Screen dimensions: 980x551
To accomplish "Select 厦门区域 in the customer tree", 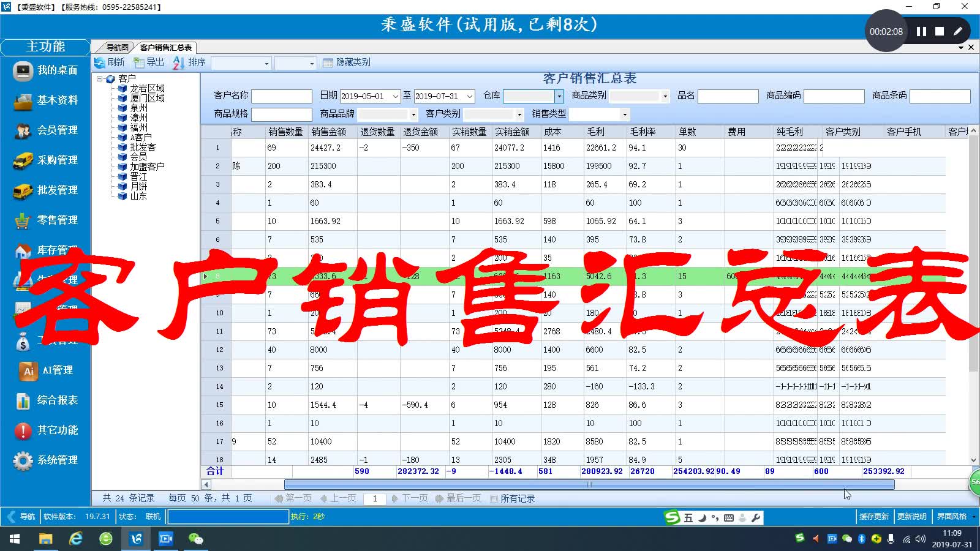I will pos(147,98).
